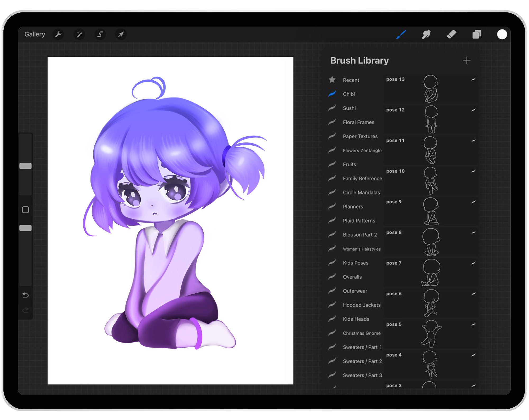Tap the square modify button in sidebar
Viewport: 529px width, 420px height.
[x=25, y=210]
